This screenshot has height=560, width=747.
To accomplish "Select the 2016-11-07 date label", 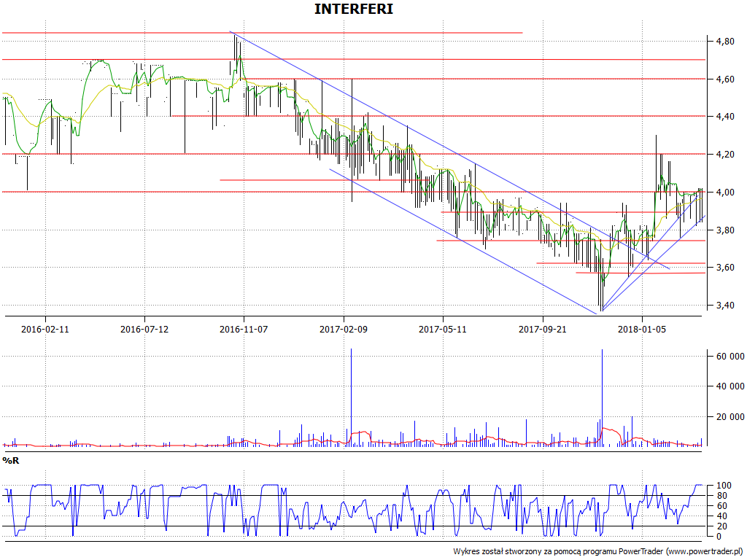I will 244,329.
